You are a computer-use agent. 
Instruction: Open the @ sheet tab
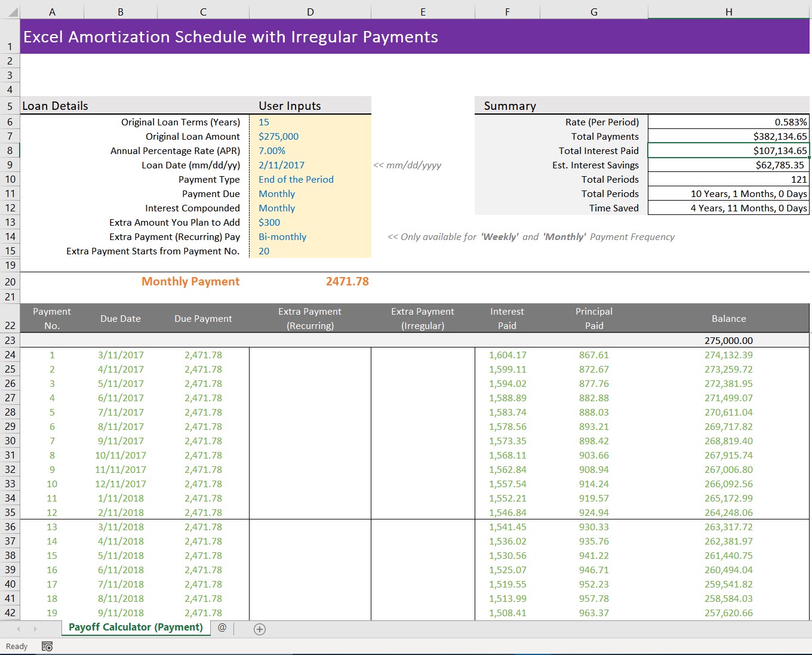tap(222, 627)
